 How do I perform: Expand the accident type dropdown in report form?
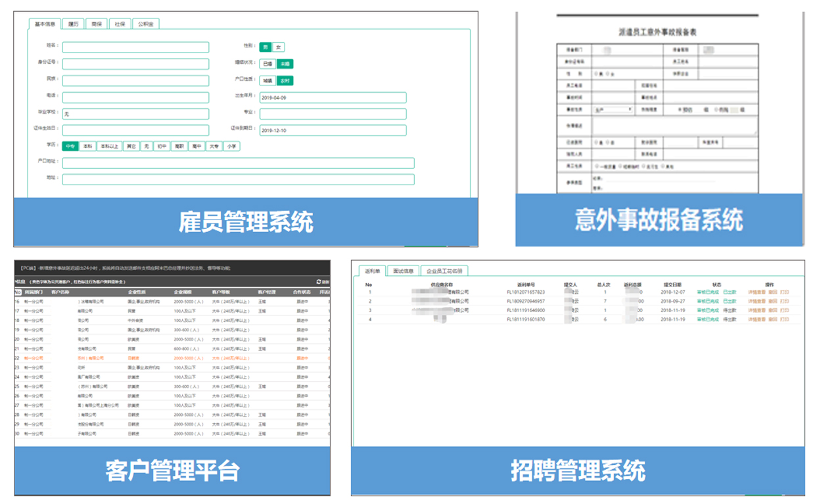613,110
